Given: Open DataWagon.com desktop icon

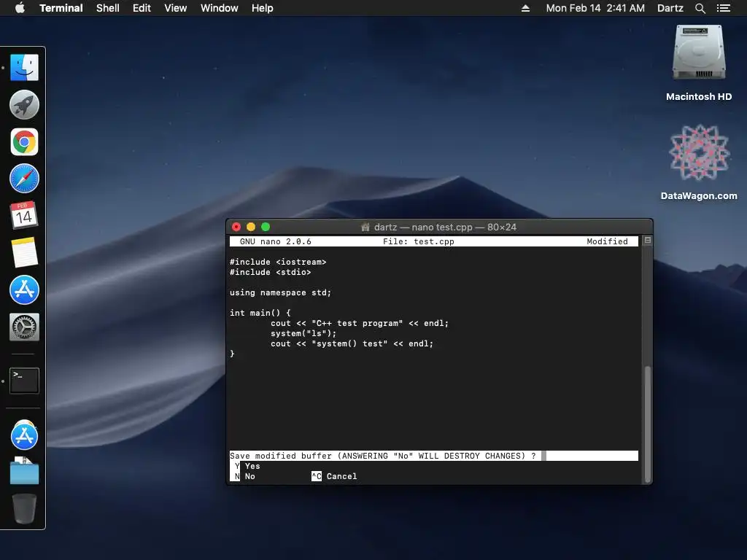Looking at the screenshot, I should [699, 153].
